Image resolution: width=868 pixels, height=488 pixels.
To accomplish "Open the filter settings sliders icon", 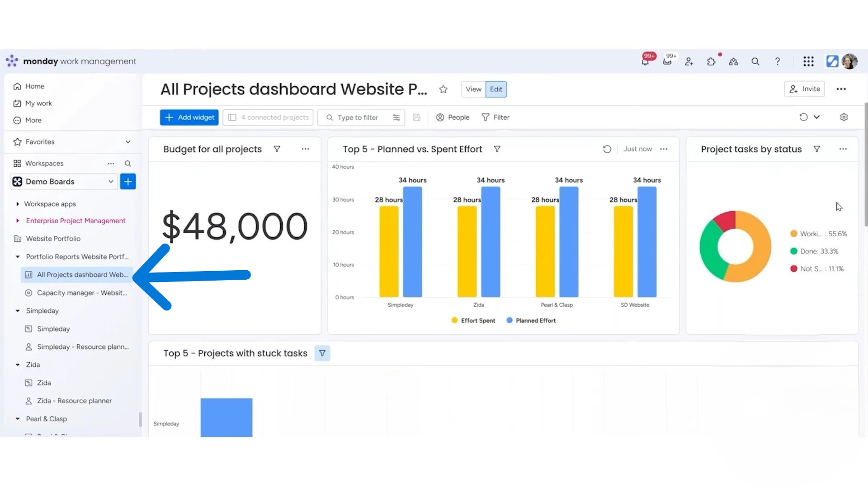I will [396, 117].
